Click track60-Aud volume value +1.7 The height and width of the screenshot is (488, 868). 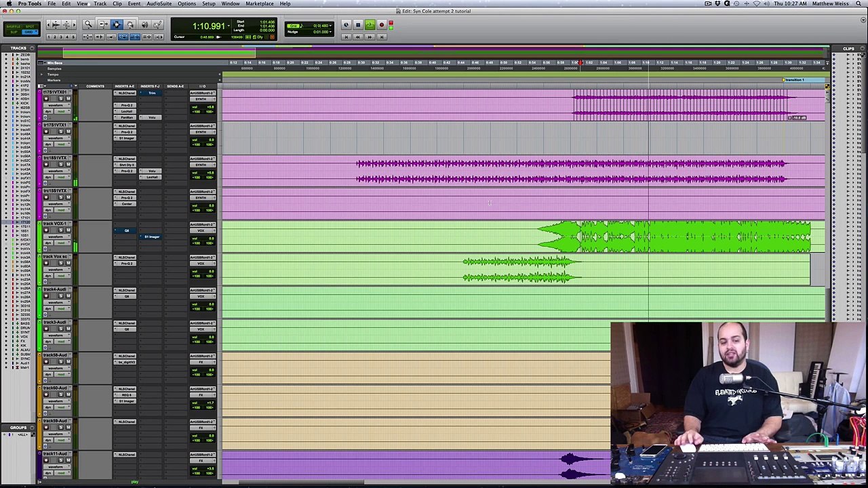coord(210,403)
